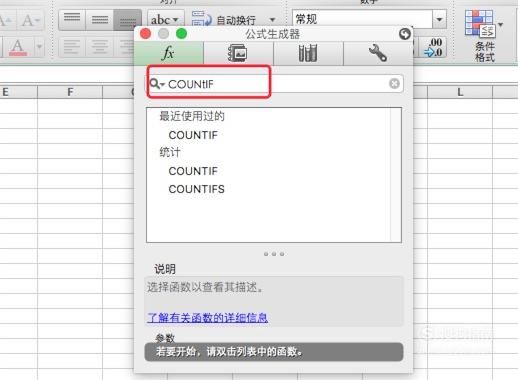The height and width of the screenshot is (380, 518).
Task: Click decrease decimal places icon
Action: point(433,47)
